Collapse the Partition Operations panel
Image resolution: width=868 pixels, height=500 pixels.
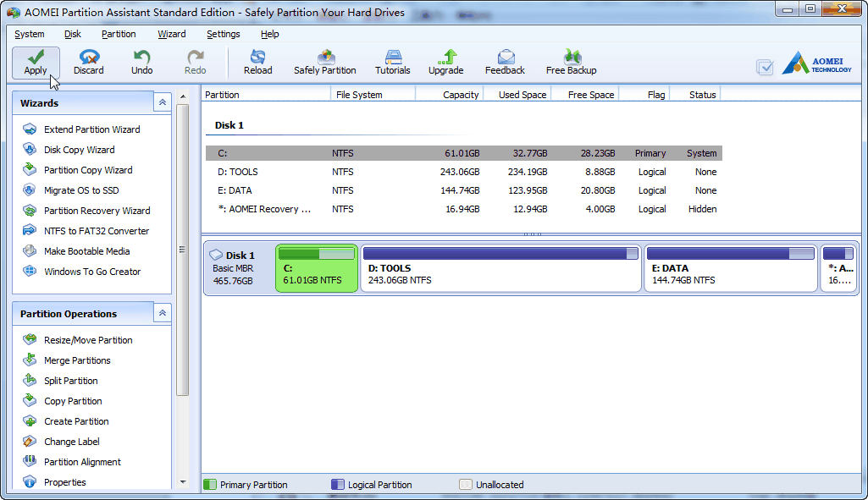[x=163, y=313]
